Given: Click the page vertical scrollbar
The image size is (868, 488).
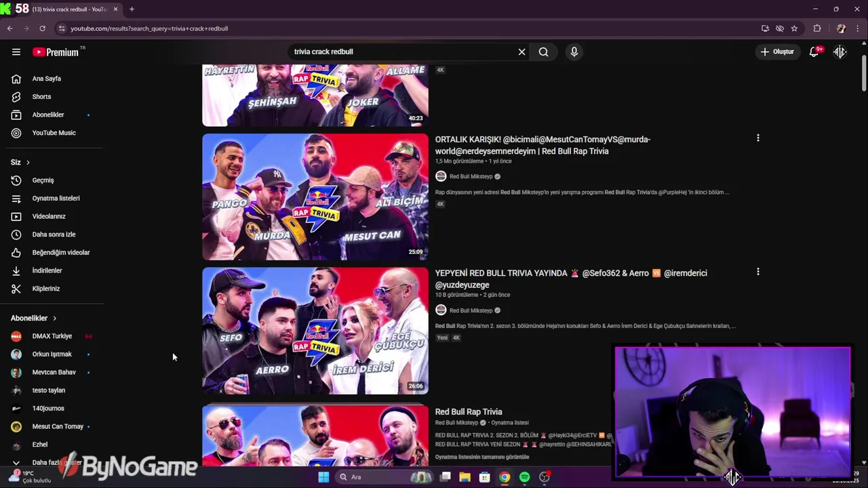Looking at the screenshot, I should (864, 73).
